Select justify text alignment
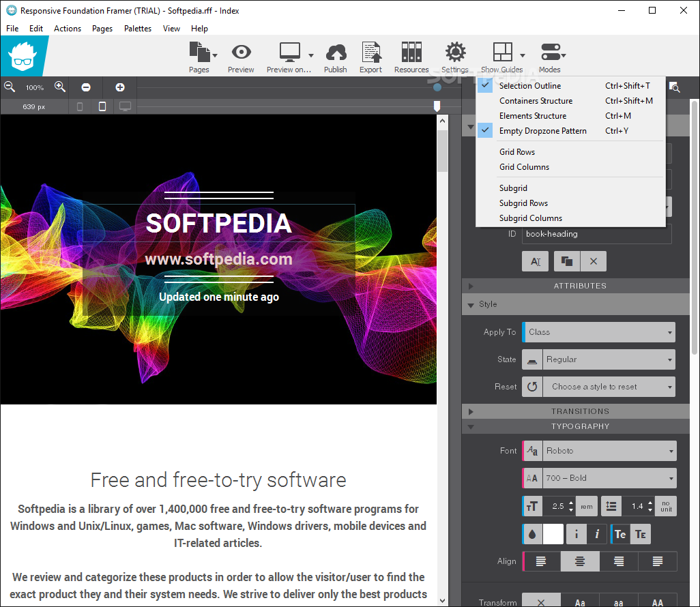 pos(658,561)
